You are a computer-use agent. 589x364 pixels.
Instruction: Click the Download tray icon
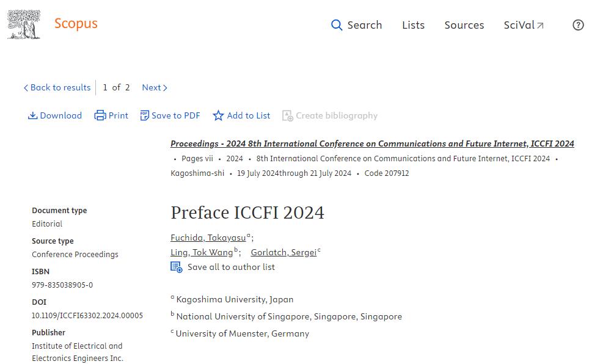pyautogui.click(x=32, y=115)
